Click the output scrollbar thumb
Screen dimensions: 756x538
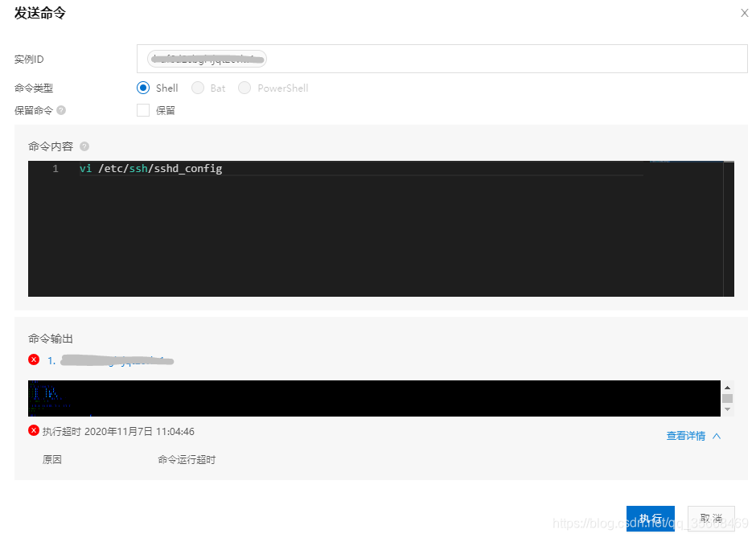(x=728, y=398)
